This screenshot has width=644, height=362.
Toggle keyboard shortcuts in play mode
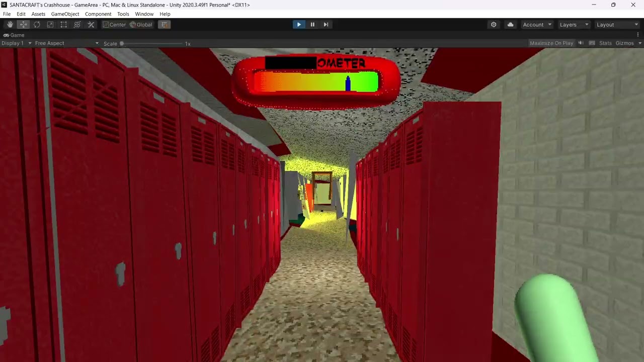tap(592, 43)
